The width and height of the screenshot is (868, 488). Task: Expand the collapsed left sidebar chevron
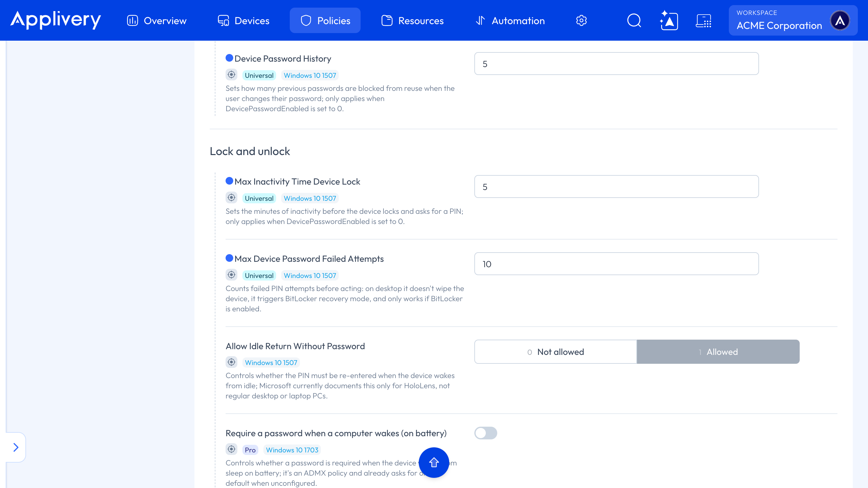coord(16,447)
